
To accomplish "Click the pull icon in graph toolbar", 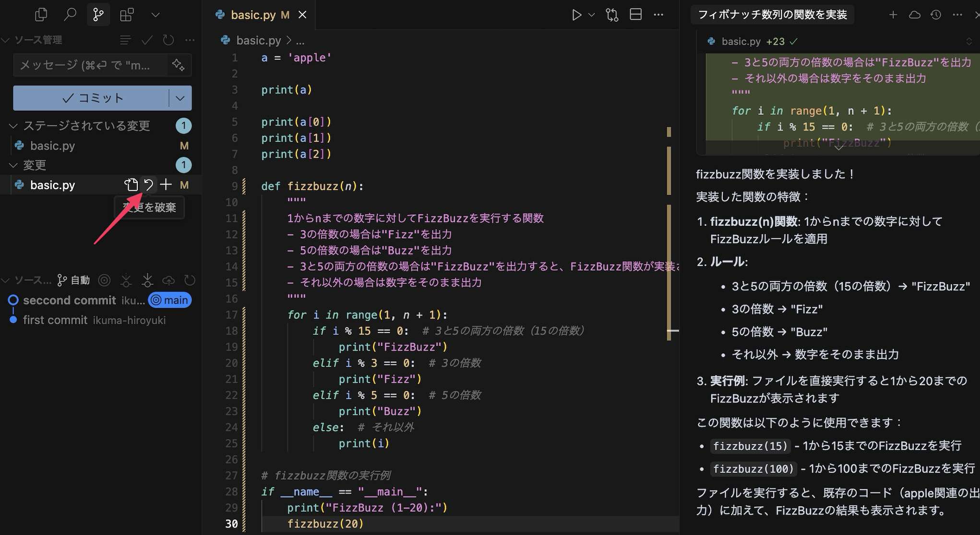I will pyautogui.click(x=147, y=280).
